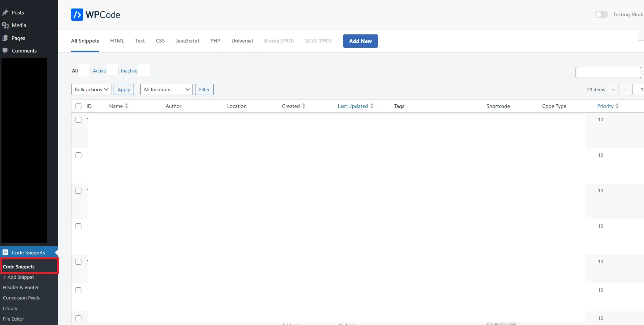This screenshot has width=644, height=325.
Task: Check the first snippet row checkbox
Action: click(78, 120)
